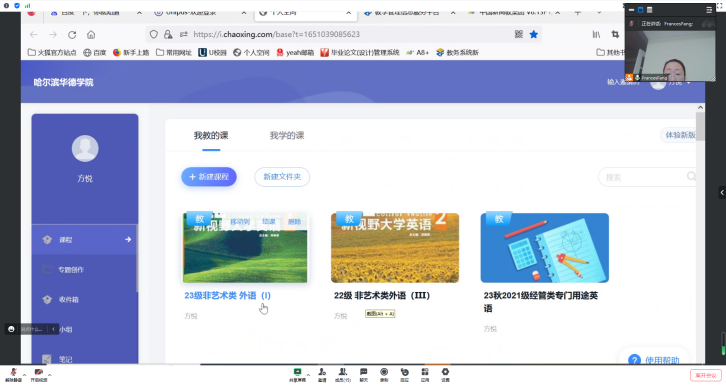Reload the page with the refresh icon

click(x=72, y=34)
